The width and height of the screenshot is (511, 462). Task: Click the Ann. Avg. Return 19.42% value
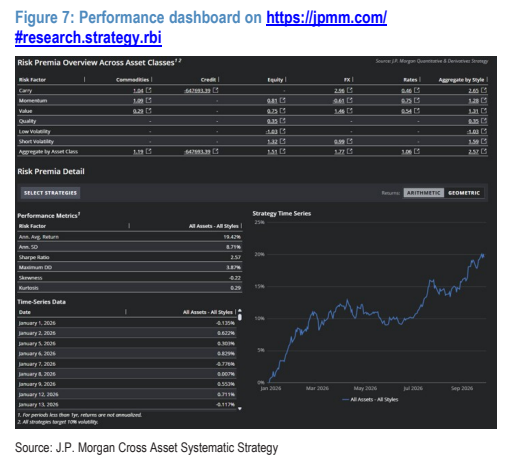click(x=232, y=237)
